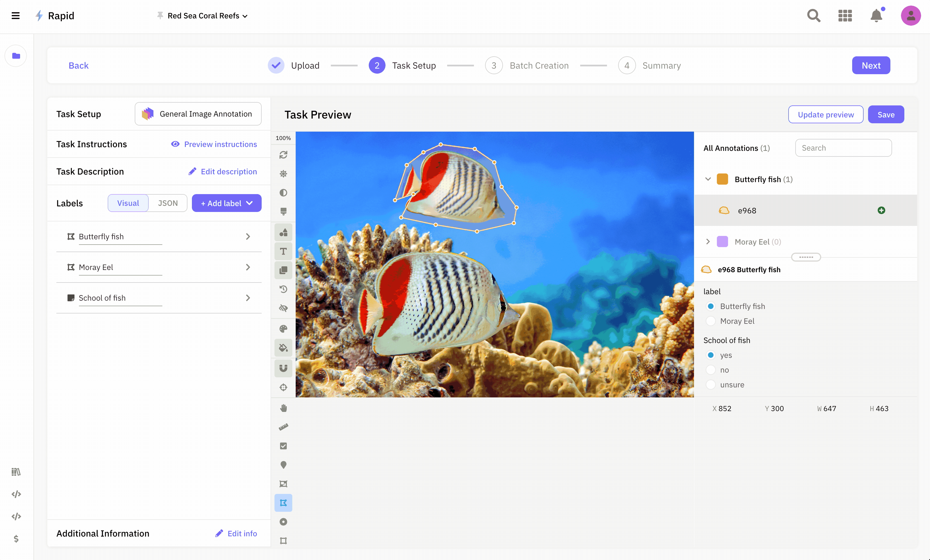Screen dimensions: 930x560
Task: Select the 'unsure' radio option
Action: [x=711, y=385]
